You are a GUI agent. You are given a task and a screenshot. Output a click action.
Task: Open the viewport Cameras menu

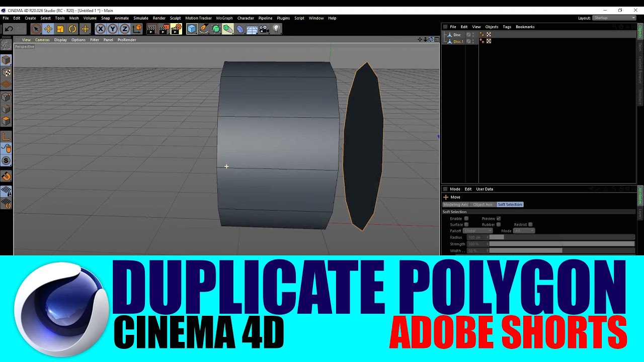click(x=42, y=40)
